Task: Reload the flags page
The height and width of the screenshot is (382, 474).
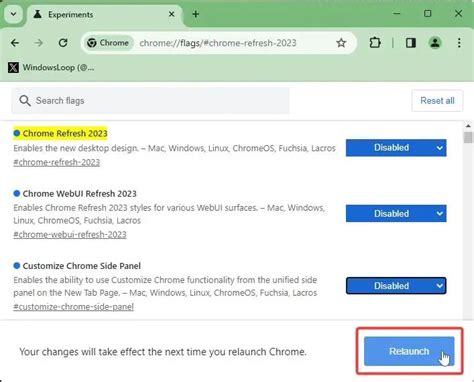Action: pyautogui.click(x=63, y=43)
